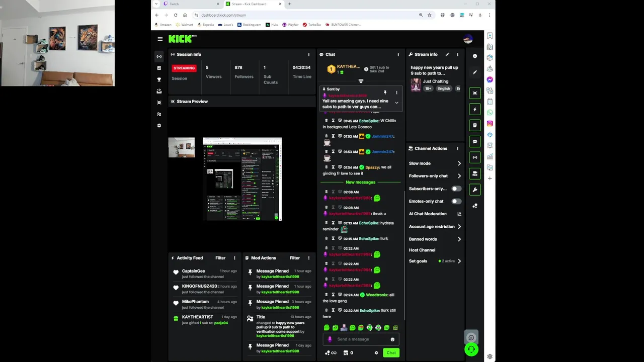Viewport: 644px width, 362px height.
Task: Focus the Send a message field
Action: click(361, 339)
